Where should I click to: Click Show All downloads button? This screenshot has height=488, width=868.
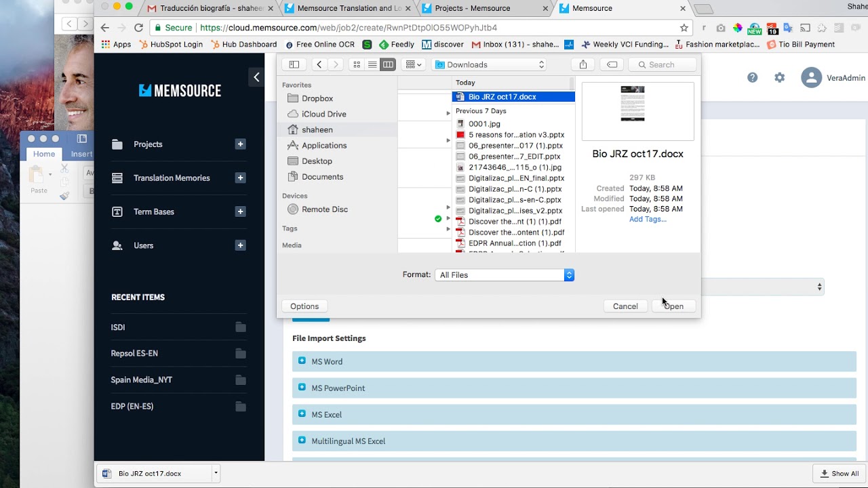click(x=840, y=474)
